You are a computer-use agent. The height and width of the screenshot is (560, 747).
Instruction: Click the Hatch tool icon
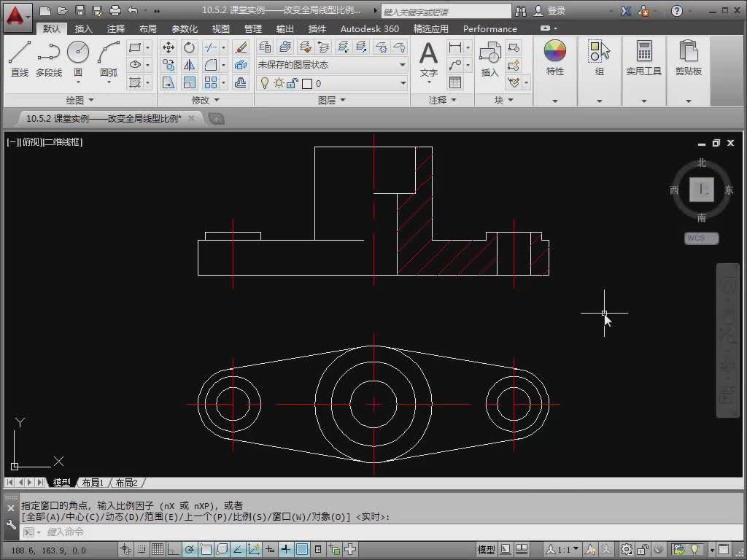135,82
